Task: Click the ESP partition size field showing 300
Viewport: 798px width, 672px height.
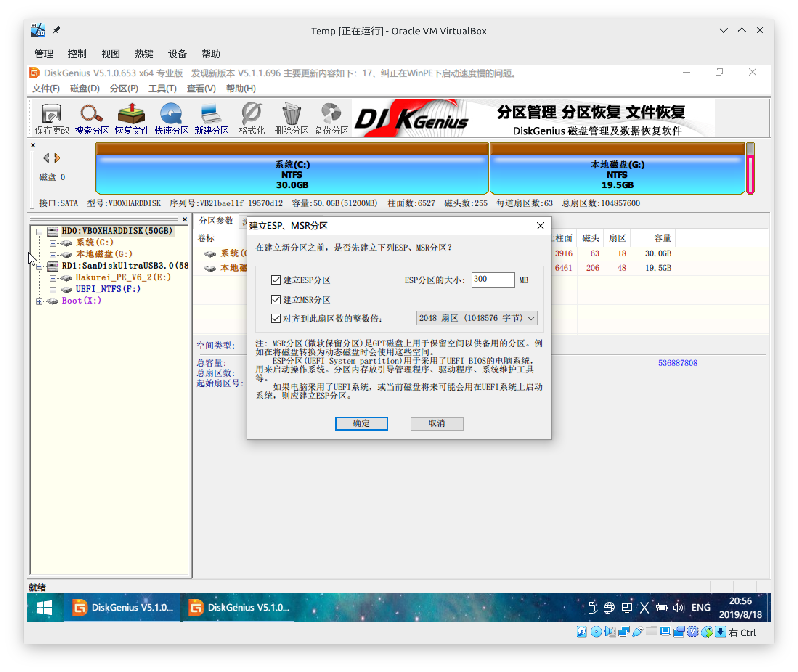Action: pyautogui.click(x=493, y=279)
